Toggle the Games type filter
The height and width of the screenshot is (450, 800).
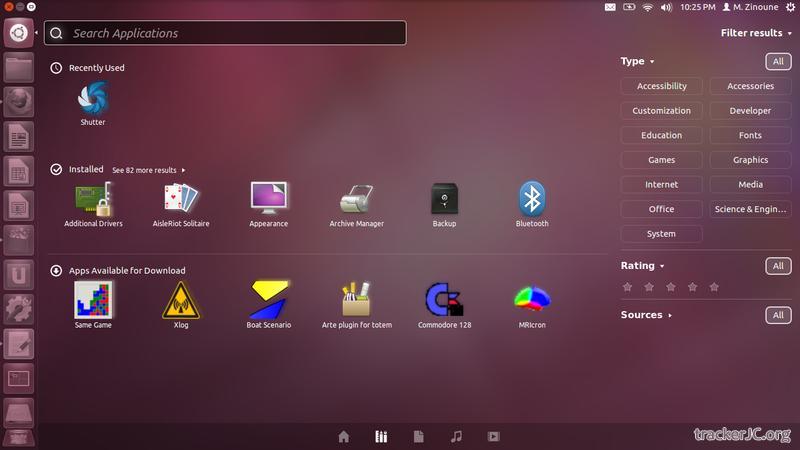tap(661, 160)
